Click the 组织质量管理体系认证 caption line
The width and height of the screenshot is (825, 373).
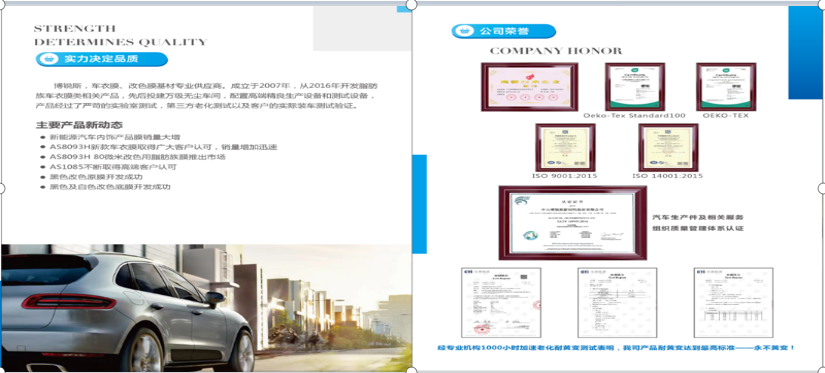click(x=698, y=229)
